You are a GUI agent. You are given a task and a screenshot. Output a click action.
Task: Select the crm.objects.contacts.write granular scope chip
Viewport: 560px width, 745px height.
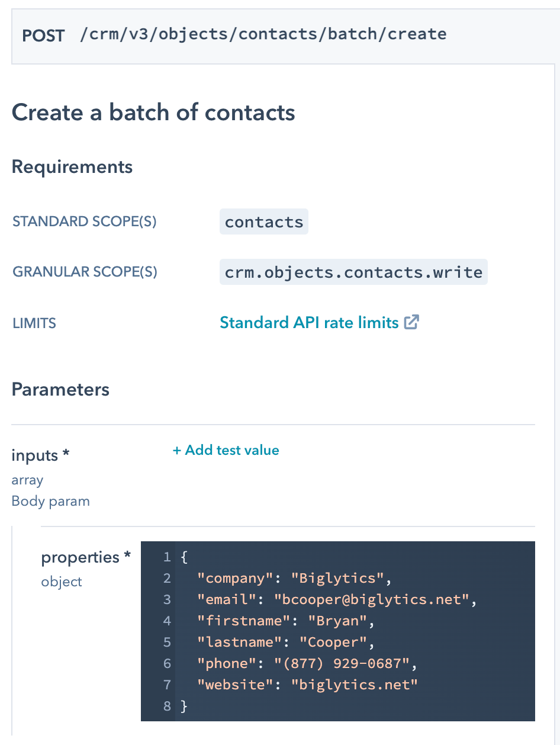pyautogui.click(x=353, y=272)
